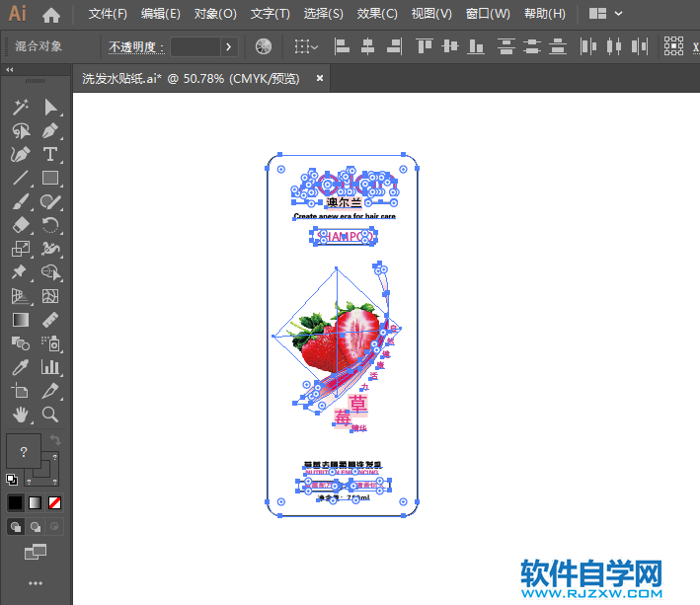
Task: Go to the Home screen icon
Action: coord(51,14)
